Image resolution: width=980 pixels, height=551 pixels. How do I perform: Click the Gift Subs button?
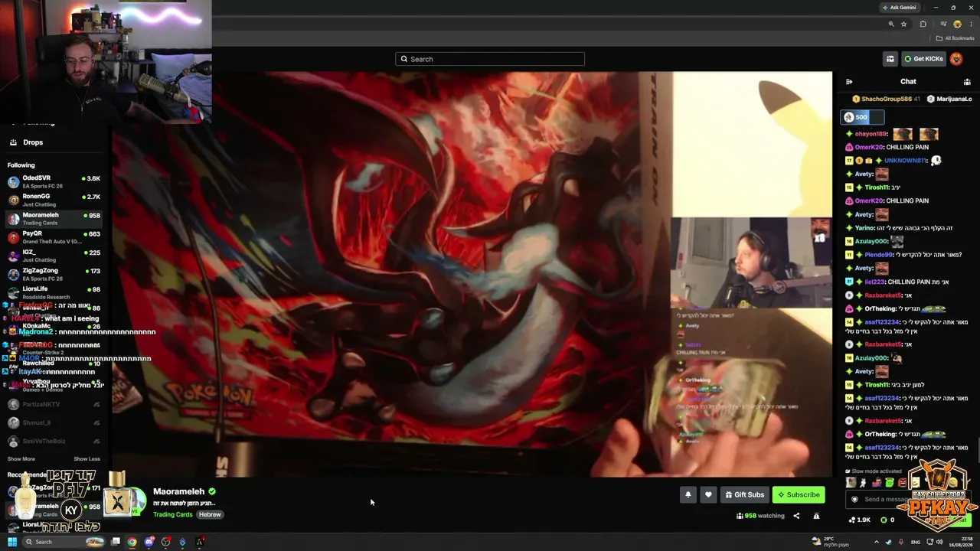744,494
